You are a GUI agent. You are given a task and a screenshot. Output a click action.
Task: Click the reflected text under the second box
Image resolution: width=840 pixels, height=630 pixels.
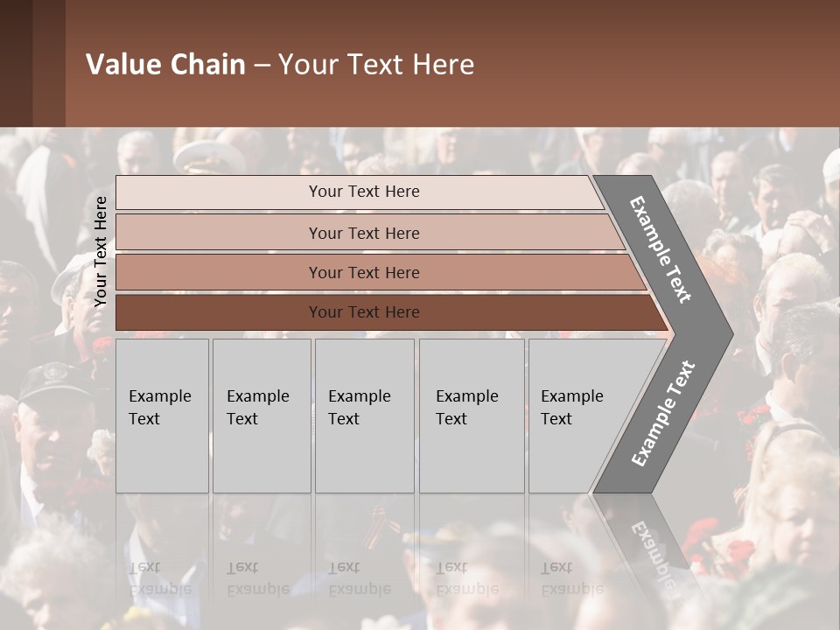[256, 578]
